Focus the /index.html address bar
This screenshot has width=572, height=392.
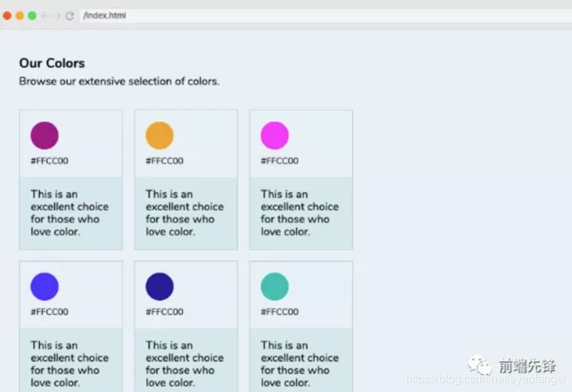pos(325,16)
